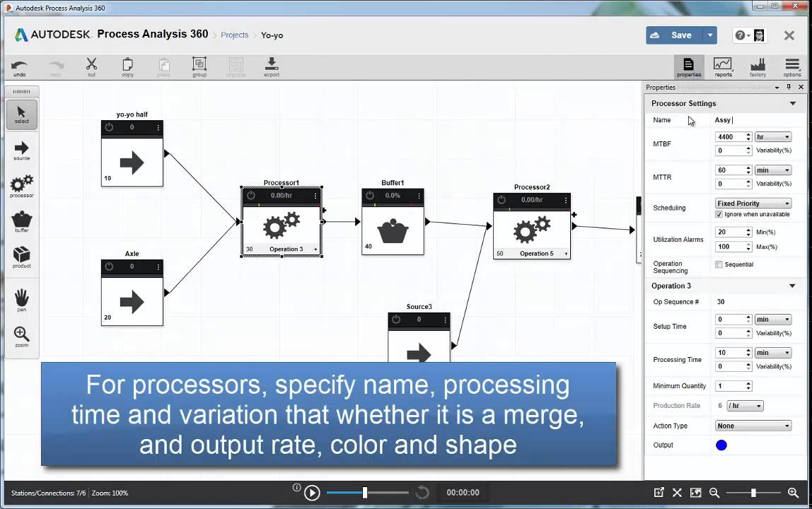This screenshot has width=812, height=509.
Task: Open Setup Time unit dropdown
Action: (x=772, y=319)
